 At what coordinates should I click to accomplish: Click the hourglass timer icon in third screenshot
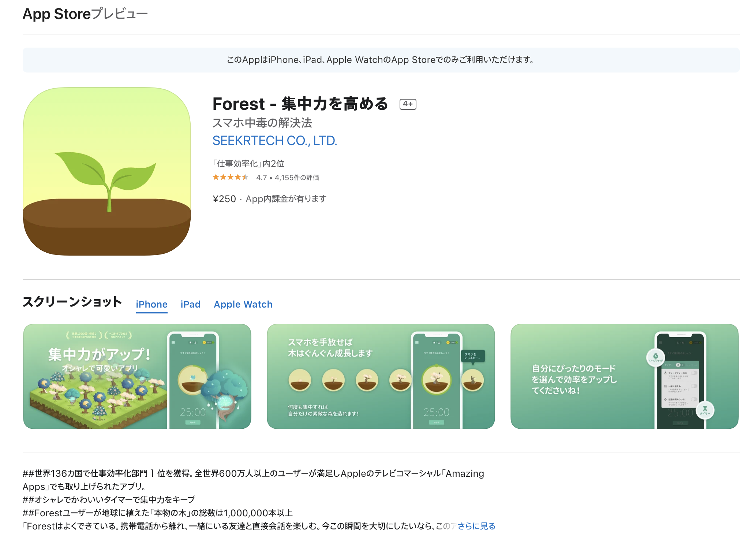(705, 410)
